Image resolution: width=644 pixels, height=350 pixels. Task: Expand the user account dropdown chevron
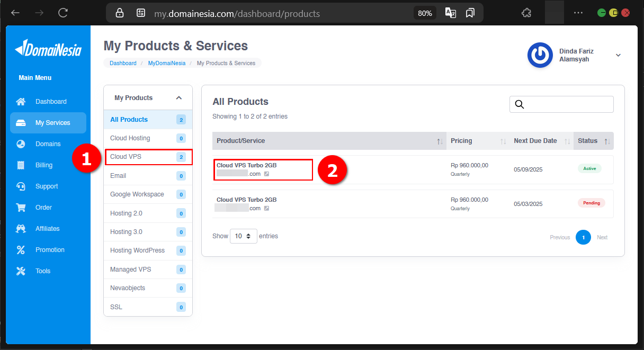pos(618,55)
